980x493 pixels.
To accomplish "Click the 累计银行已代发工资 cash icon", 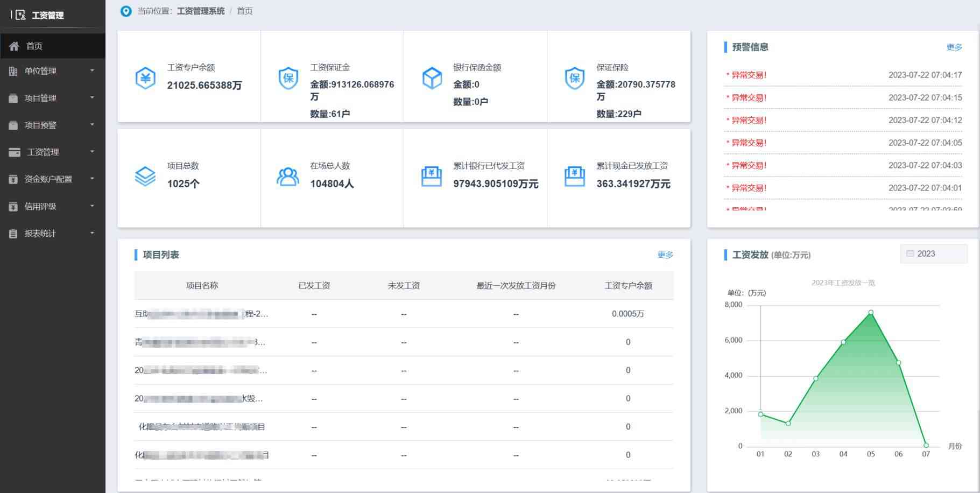I will (431, 176).
